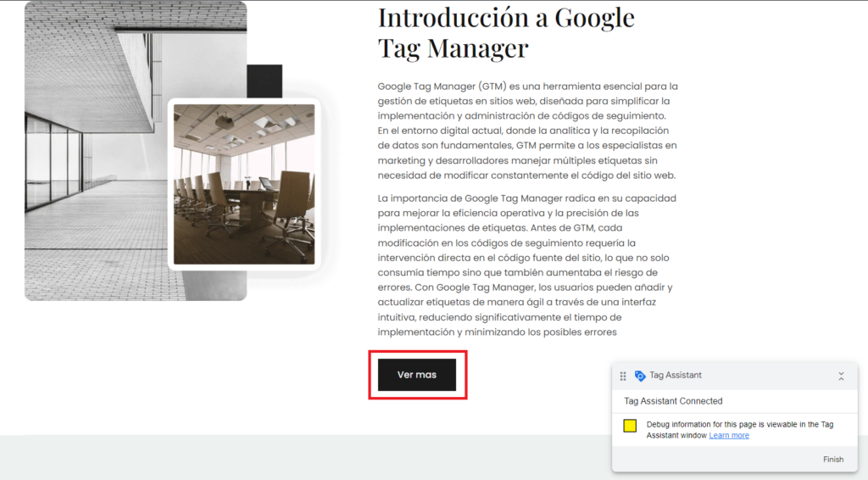
Task: Click paragraph starting 'La importancia de Google'
Action: point(527,265)
